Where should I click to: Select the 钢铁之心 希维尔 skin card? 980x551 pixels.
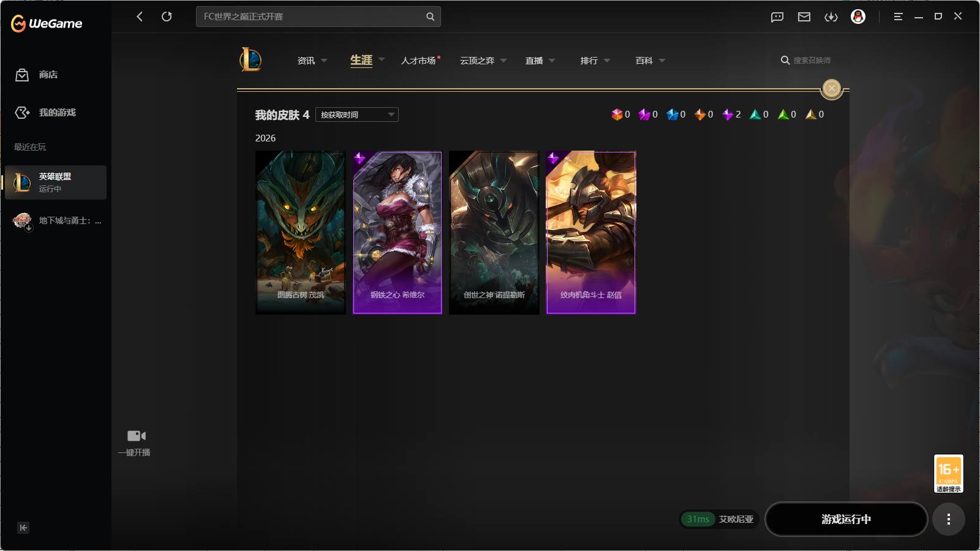click(398, 233)
